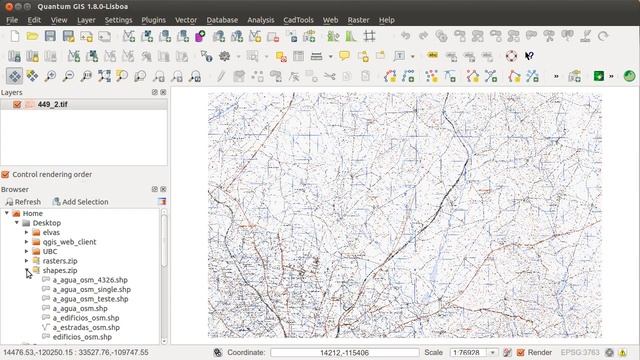
Task: Expand the elvas folder
Action: tap(27, 232)
